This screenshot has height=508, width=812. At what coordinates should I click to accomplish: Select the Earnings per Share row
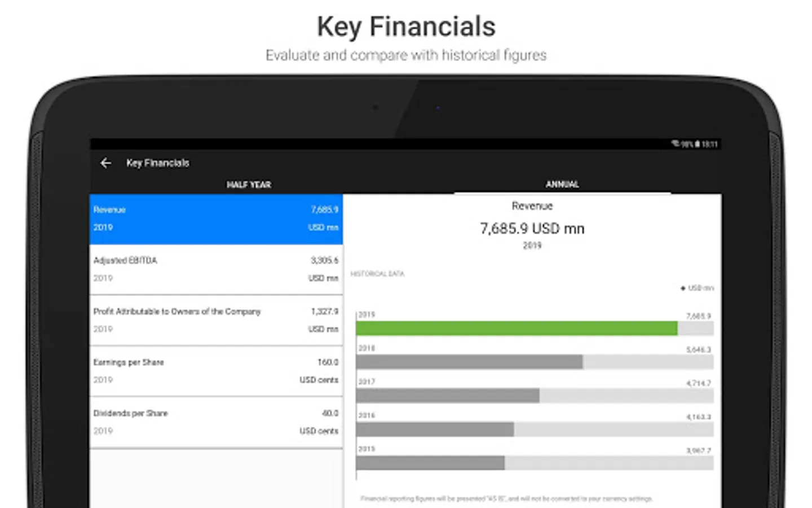[x=216, y=371]
